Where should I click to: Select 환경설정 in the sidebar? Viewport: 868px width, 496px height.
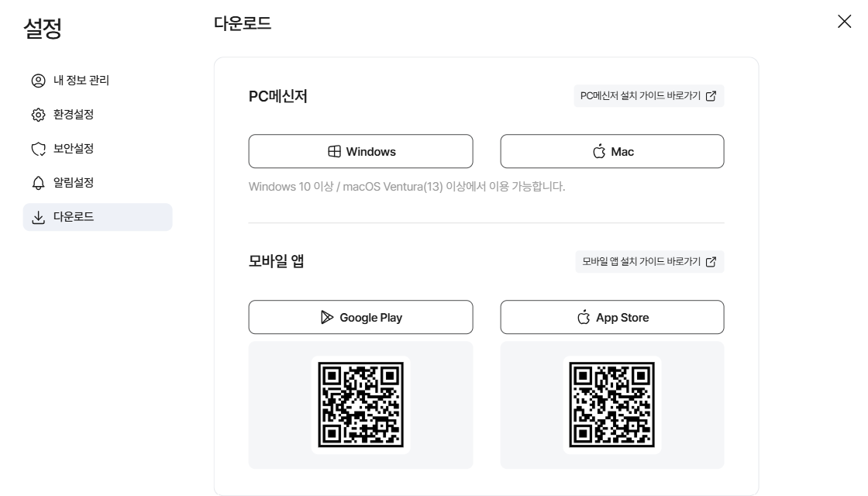coord(73,115)
